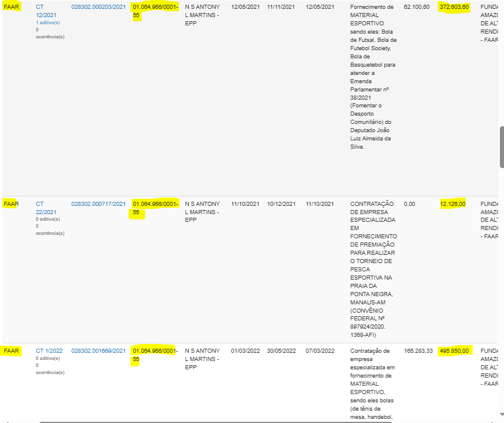Screen dimensions: 504x423
Task: View the 1 aditivo(s) under CT 12/2021
Action: click(x=48, y=22)
